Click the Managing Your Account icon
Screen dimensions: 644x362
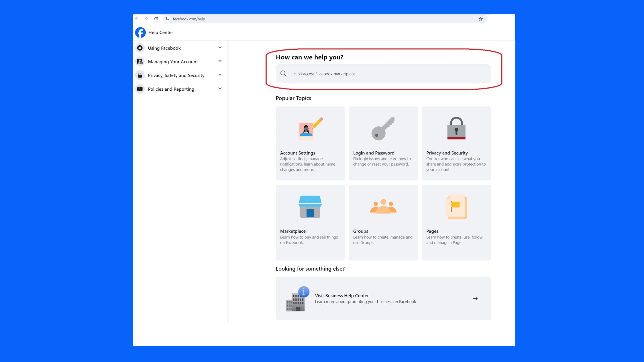pyautogui.click(x=140, y=62)
